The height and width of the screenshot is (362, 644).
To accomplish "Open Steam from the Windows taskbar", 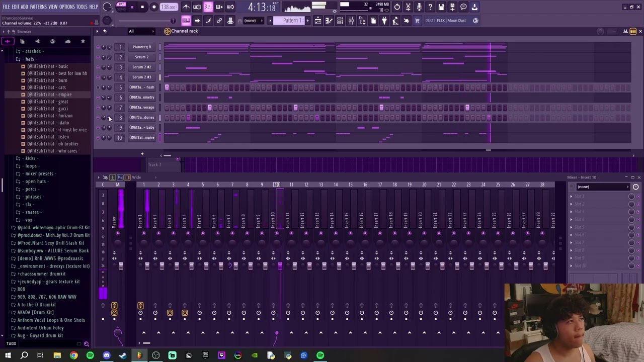I will 123,355.
